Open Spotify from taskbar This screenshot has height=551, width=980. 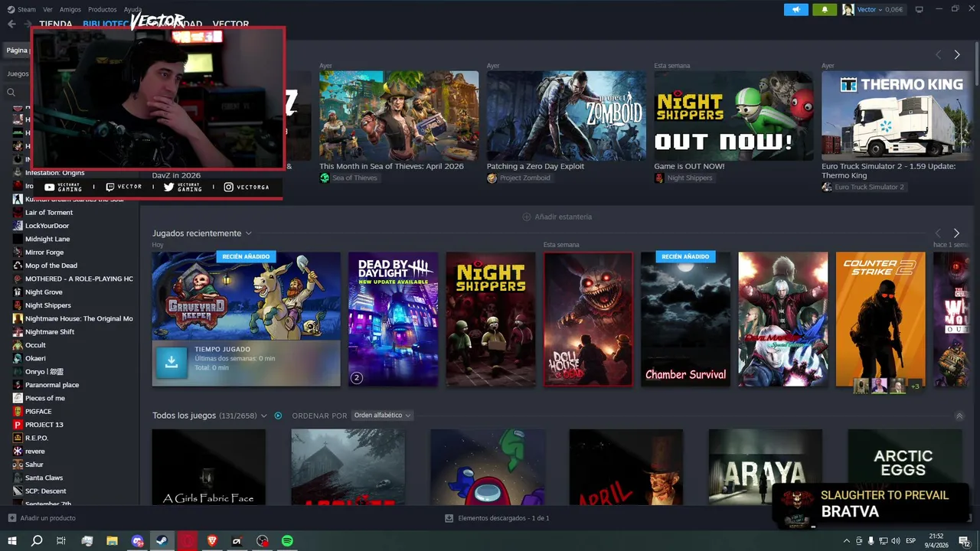[287, 541]
